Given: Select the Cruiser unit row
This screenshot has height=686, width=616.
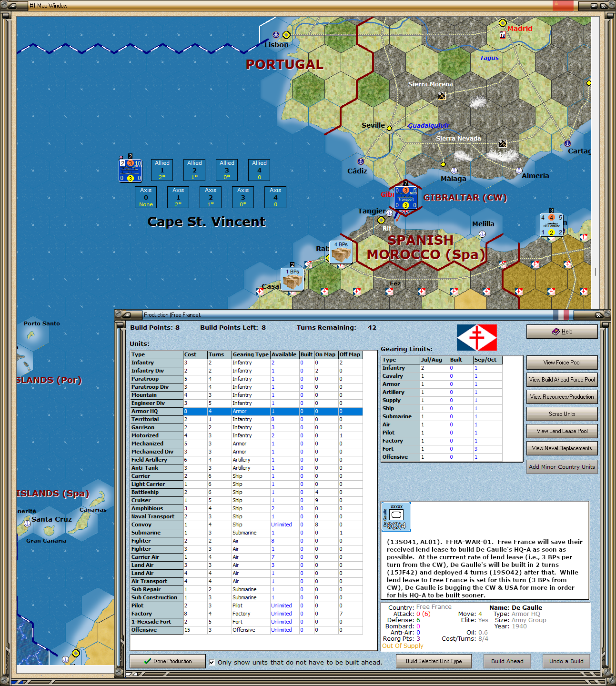Looking at the screenshot, I should tap(246, 500).
